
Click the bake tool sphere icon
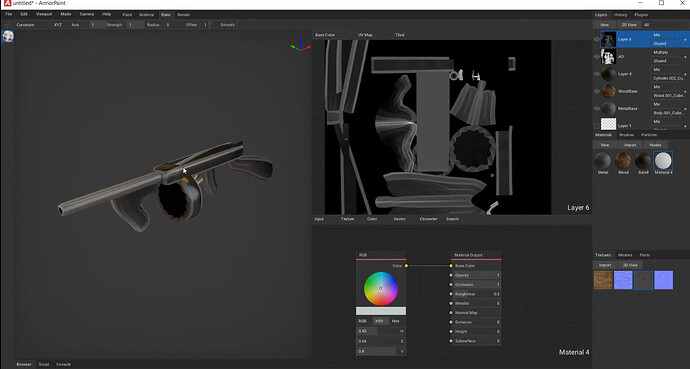click(7, 37)
